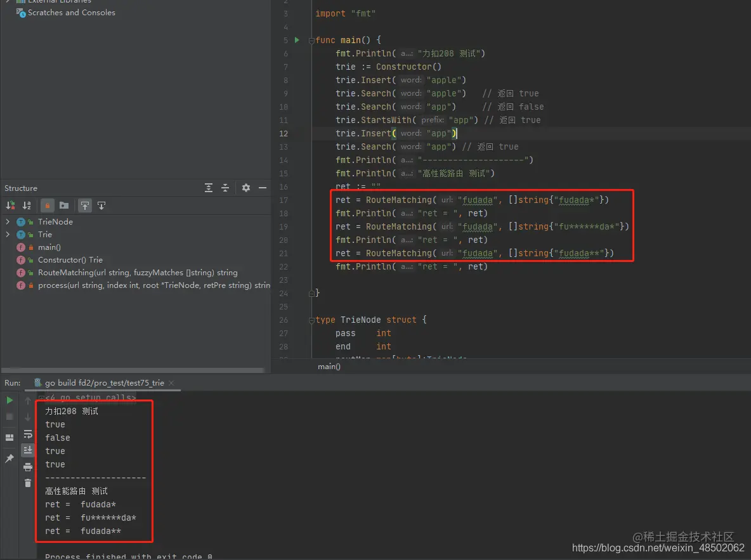The width and height of the screenshot is (751, 560).
Task: Sort Structure members by visibility
Action: pyautogui.click(x=10, y=205)
